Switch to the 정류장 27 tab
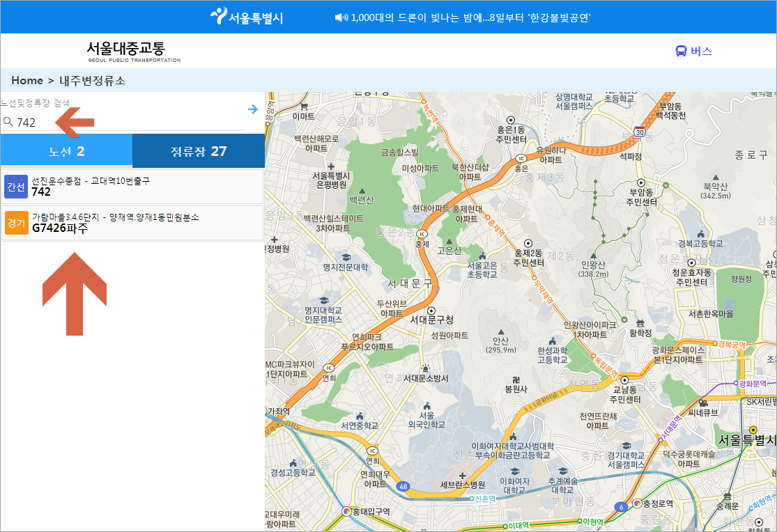This screenshot has width=777, height=532. (198, 150)
